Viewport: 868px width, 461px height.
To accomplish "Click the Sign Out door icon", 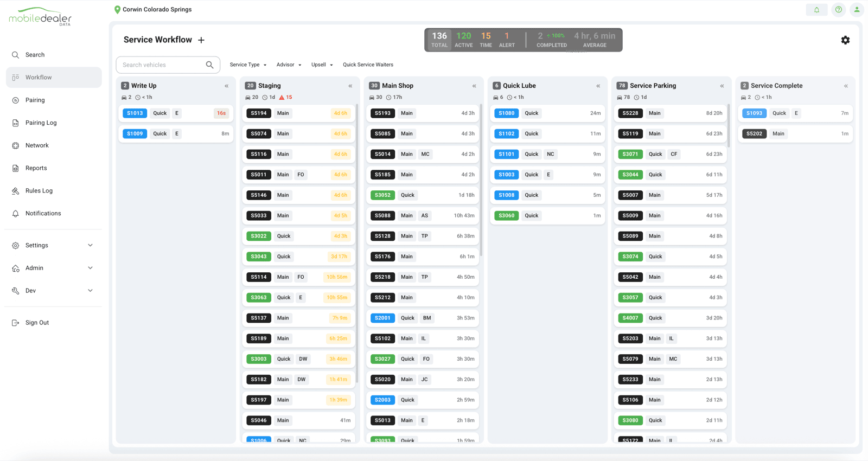I will 16,323.
